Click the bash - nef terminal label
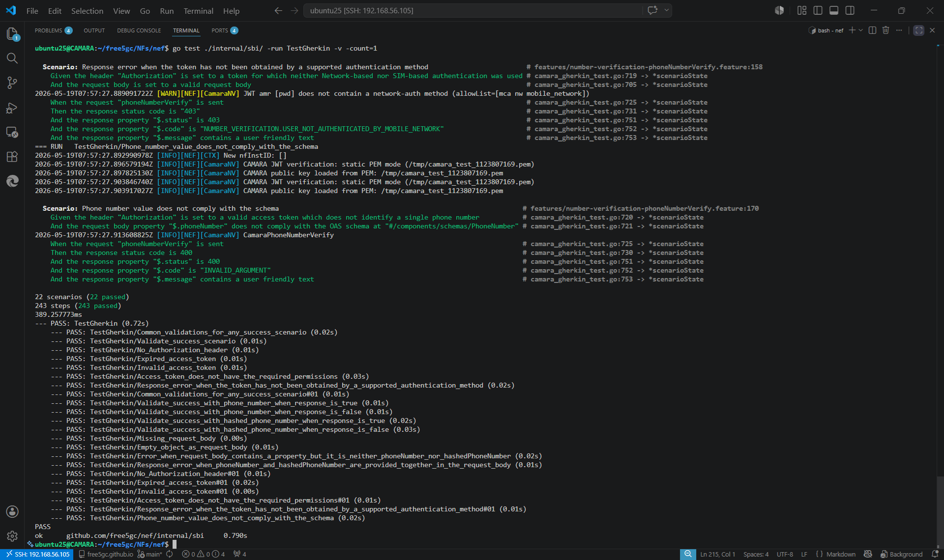Screen dimensions: 944x560 pos(826,30)
